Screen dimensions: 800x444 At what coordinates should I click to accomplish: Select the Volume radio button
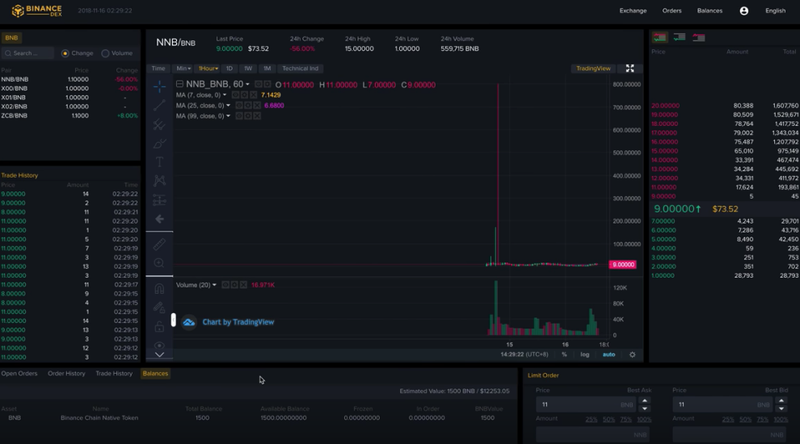[105, 53]
